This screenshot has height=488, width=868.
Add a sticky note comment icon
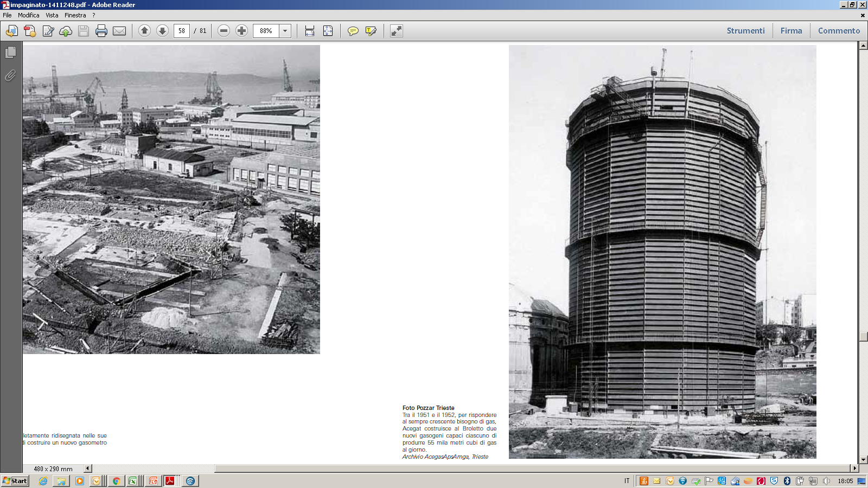coord(353,31)
